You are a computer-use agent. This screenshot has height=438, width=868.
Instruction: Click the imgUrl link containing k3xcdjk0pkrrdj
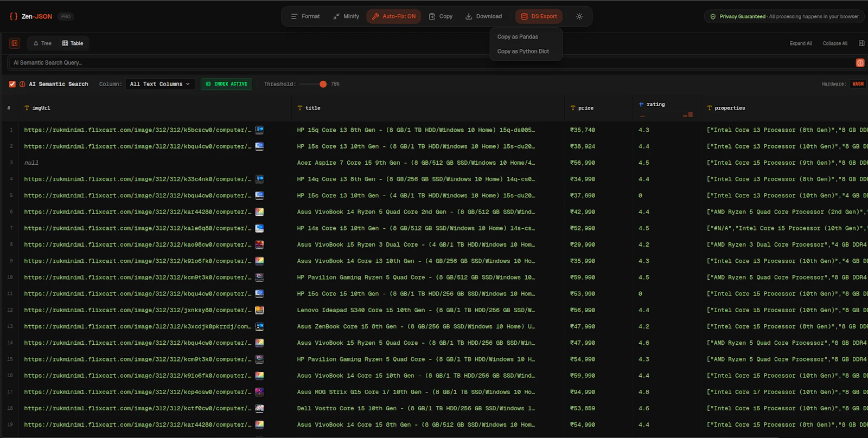[138, 326]
